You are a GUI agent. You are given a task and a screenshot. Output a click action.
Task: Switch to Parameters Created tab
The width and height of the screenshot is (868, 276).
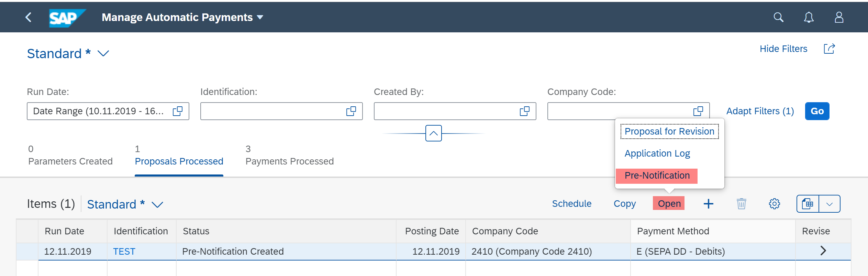click(x=70, y=155)
